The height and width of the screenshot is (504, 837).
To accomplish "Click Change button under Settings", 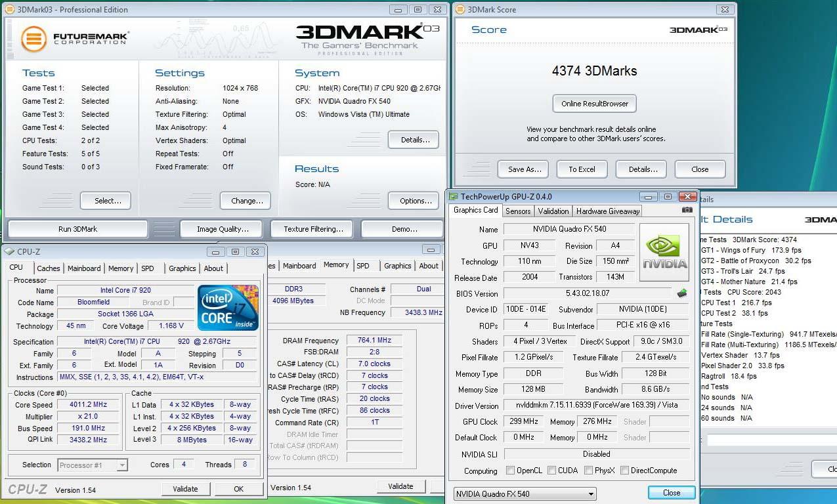I will [x=247, y=201].
